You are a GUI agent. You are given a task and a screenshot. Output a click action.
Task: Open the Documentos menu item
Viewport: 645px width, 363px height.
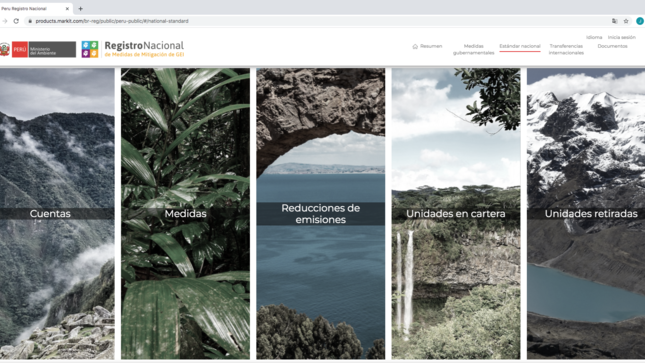pos(613,46)
